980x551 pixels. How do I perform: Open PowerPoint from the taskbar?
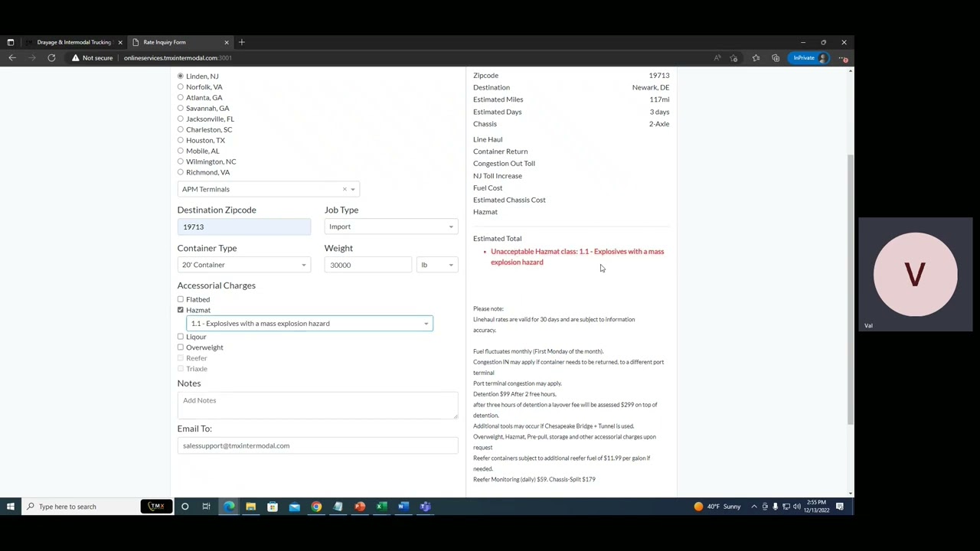point(360,507)
